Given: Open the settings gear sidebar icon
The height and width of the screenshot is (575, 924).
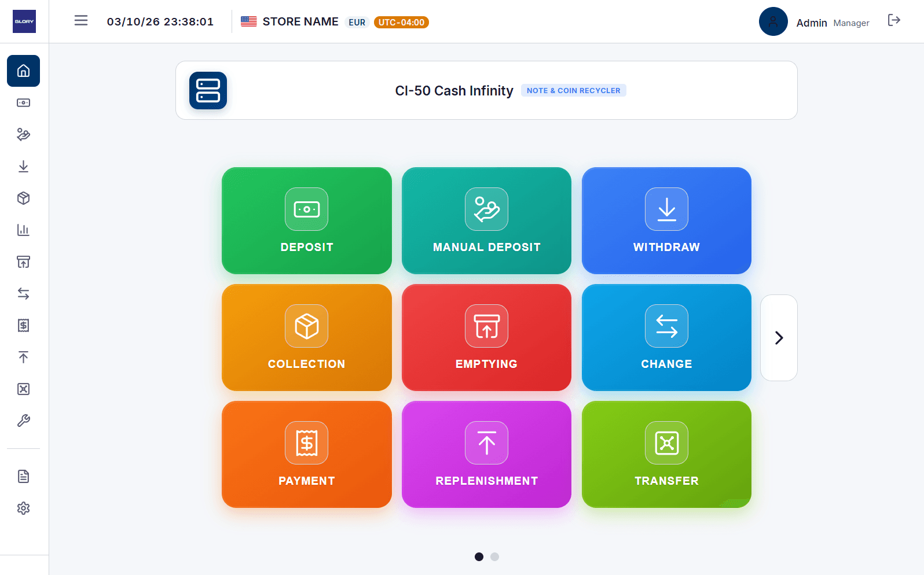Looking at the screenshot, I should click(23, 508).
